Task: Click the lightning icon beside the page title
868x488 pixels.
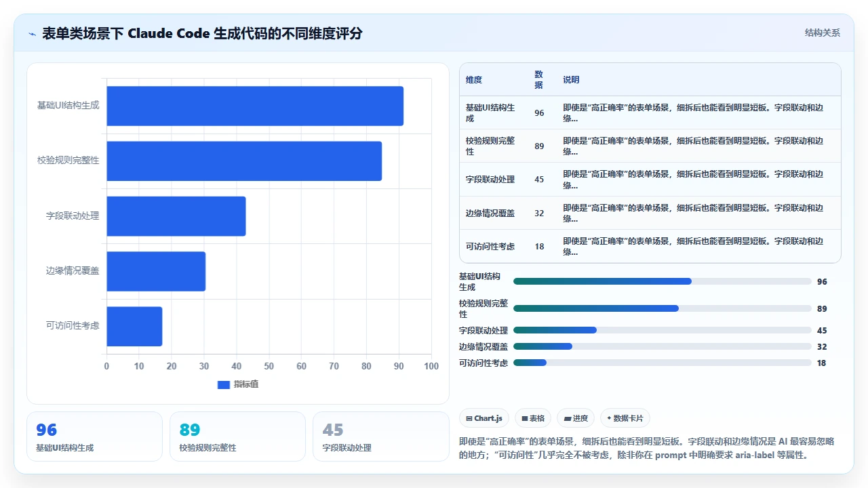Action: coord(32,34)
